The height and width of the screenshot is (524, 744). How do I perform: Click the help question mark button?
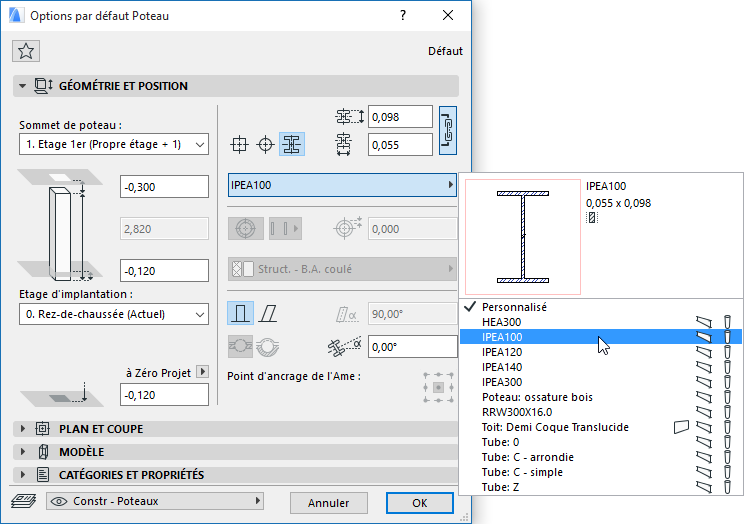[x=402, y=16]
